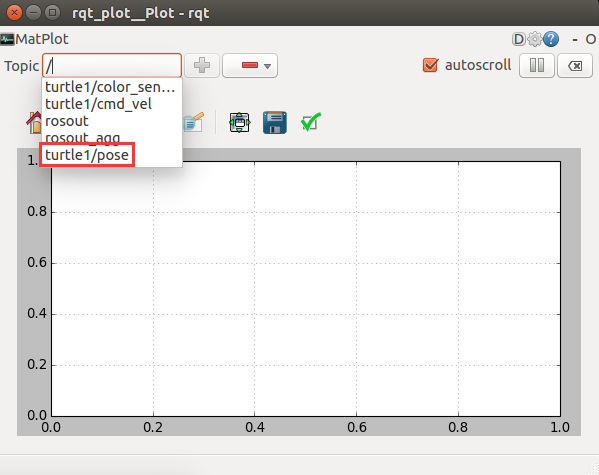This screenshot has width=599, height=475.
Task: Click the green plus add-topic button
Action: 202,65
